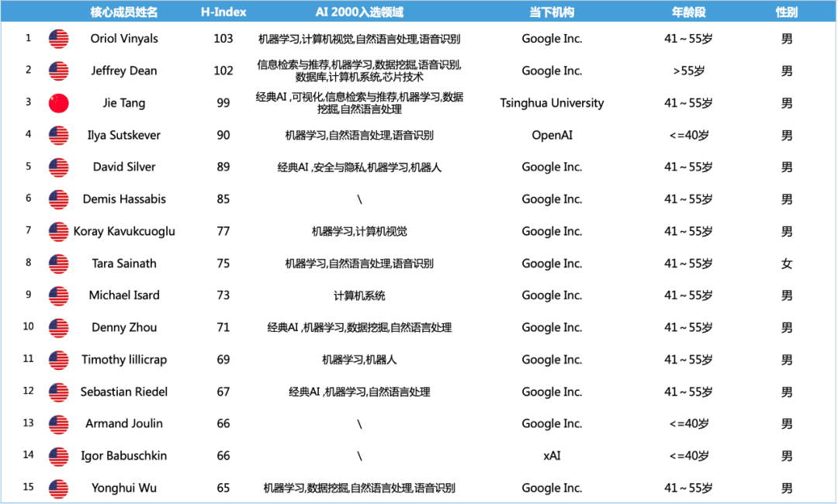The height and width of the screenshot is (504, 838).
Task: Select the name Jie Tang
Action: [124, 103]
